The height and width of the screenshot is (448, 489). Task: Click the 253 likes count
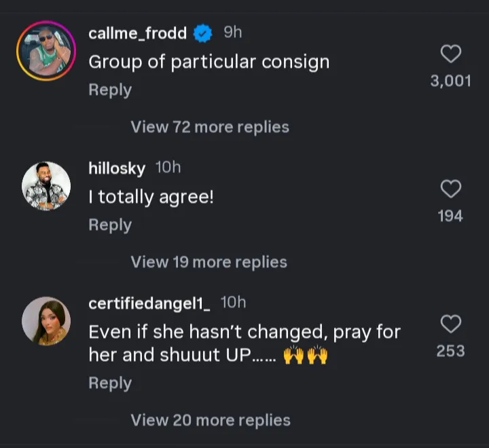[x=451, y=351]
